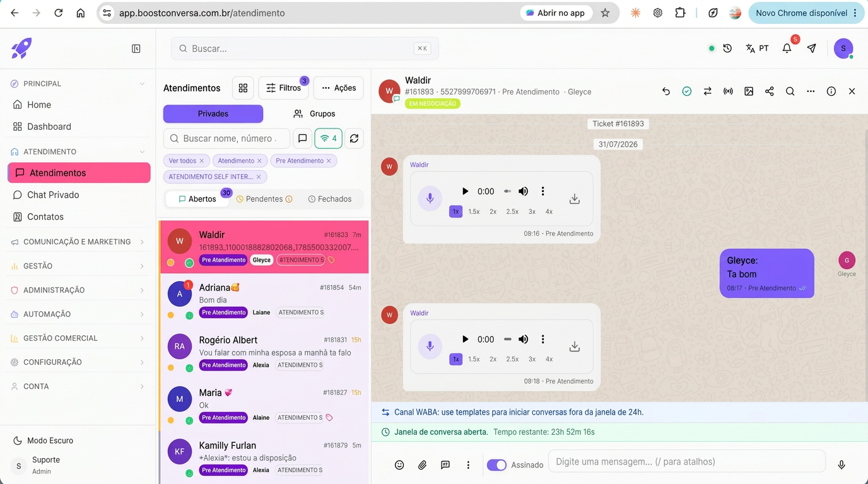The height and width of the screenshot is (484, 868).
Task: Download the 08:16 audio message
Action: click(x=575, y=199)
